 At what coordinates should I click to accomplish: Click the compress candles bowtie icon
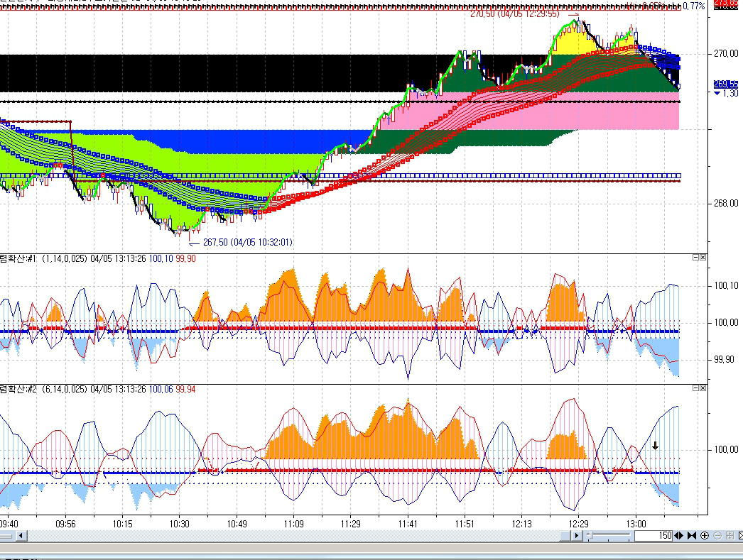coord(691,536)
